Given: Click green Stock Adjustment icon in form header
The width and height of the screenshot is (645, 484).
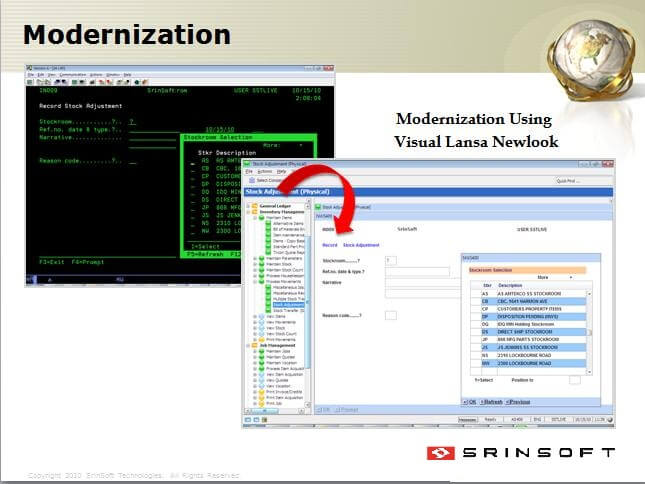Looking at the screenshot, I should [318, 207].
